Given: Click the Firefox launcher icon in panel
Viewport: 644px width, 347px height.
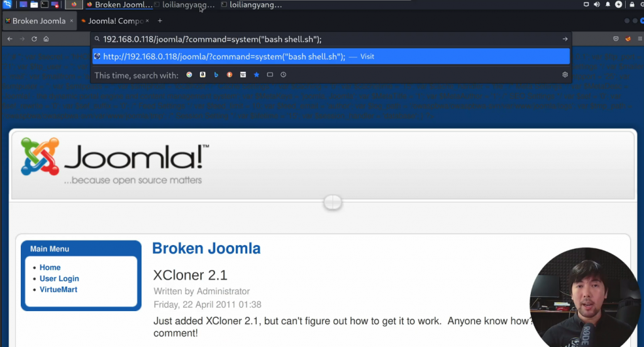Looking at the screenshot, I should pyautogui.click(x=74, y=4).
